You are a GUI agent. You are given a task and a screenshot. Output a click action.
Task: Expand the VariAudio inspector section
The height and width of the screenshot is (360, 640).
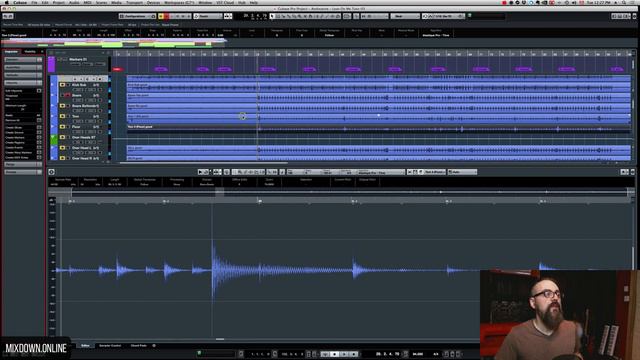(23, 75)
